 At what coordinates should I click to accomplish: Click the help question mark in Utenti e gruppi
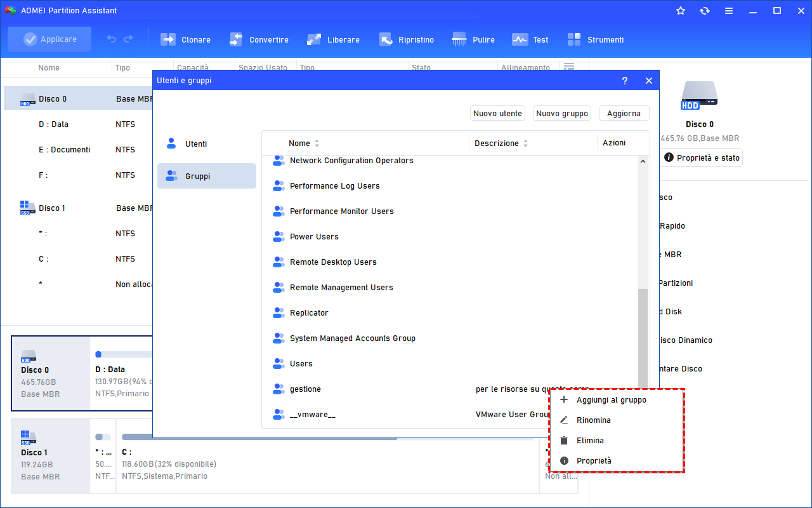click(625, 81)
